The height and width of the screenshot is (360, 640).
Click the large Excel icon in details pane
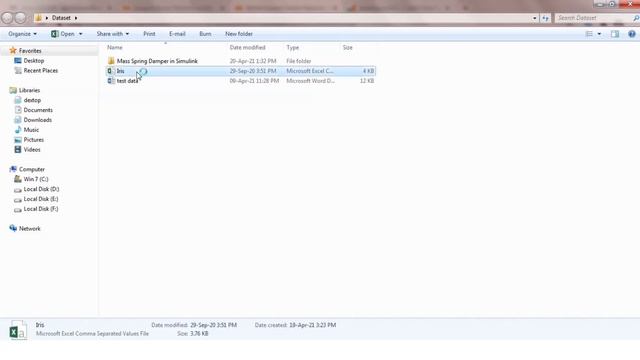[x=18, y=330]
